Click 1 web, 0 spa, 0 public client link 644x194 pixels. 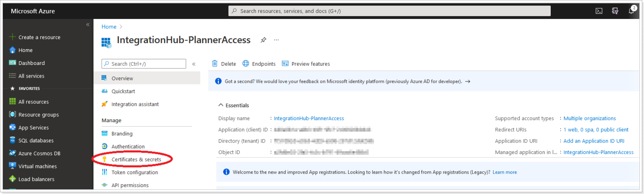596,130
